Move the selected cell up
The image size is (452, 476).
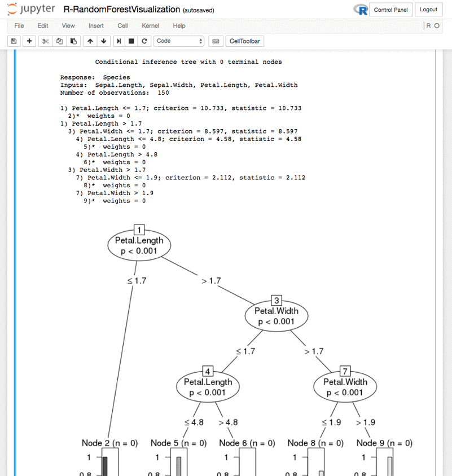tap(89, 41)
